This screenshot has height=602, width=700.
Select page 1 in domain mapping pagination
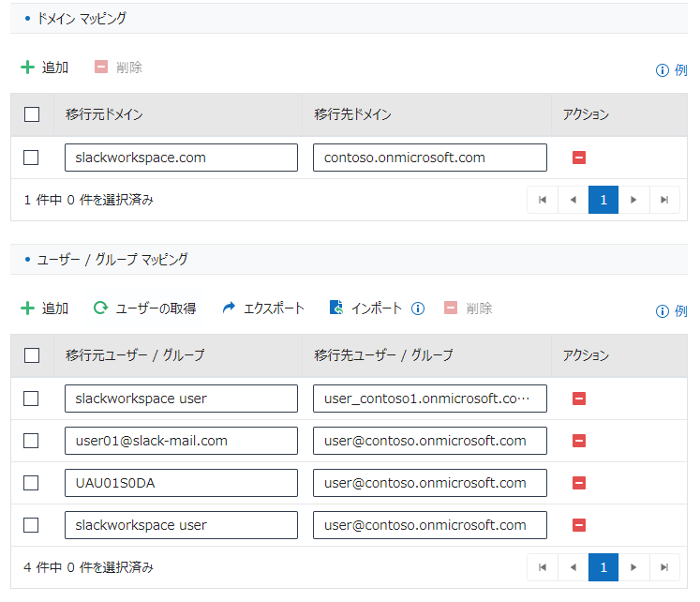coord(603,200)
